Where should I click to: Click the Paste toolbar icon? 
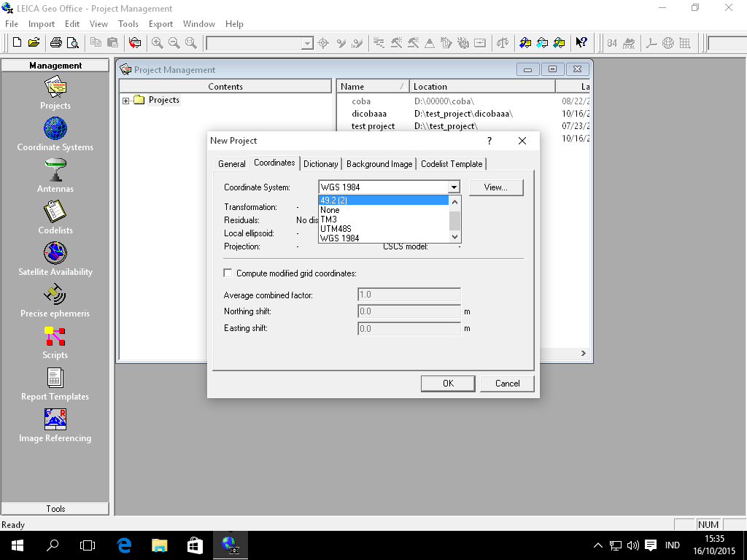click(x=112, y=42)
